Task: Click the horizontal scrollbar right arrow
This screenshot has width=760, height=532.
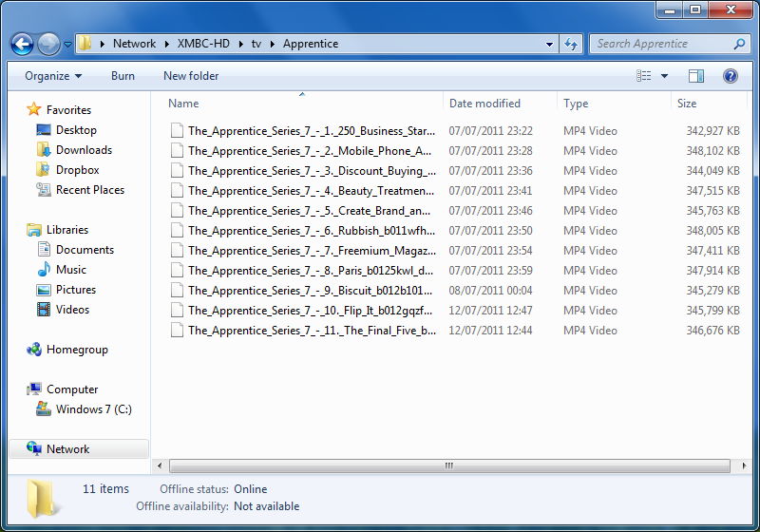Action: 744,465
